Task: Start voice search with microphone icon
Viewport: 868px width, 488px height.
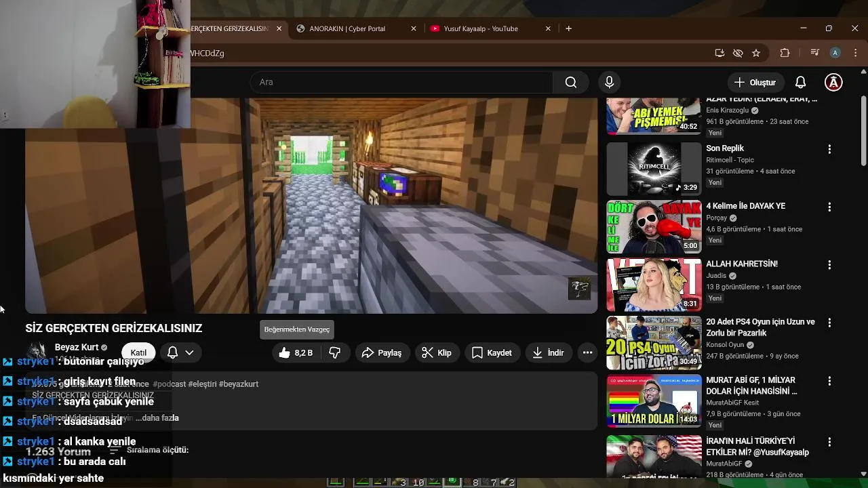Action: [609, 82]
